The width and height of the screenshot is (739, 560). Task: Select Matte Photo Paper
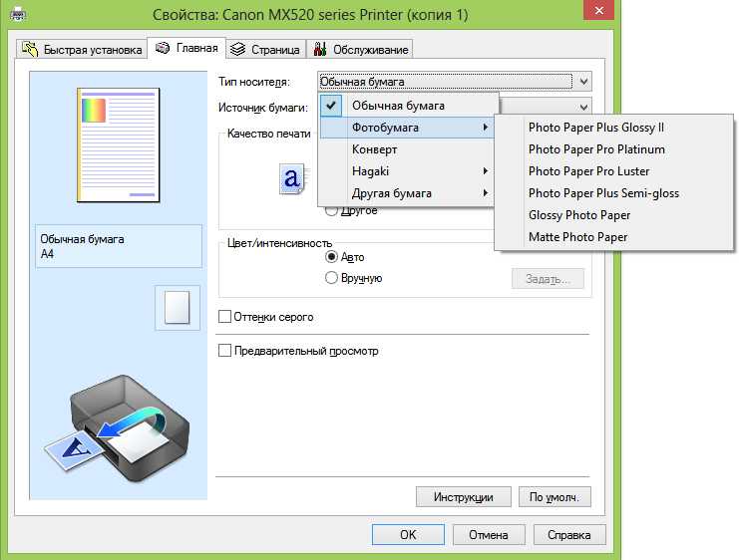pos(613,237)
